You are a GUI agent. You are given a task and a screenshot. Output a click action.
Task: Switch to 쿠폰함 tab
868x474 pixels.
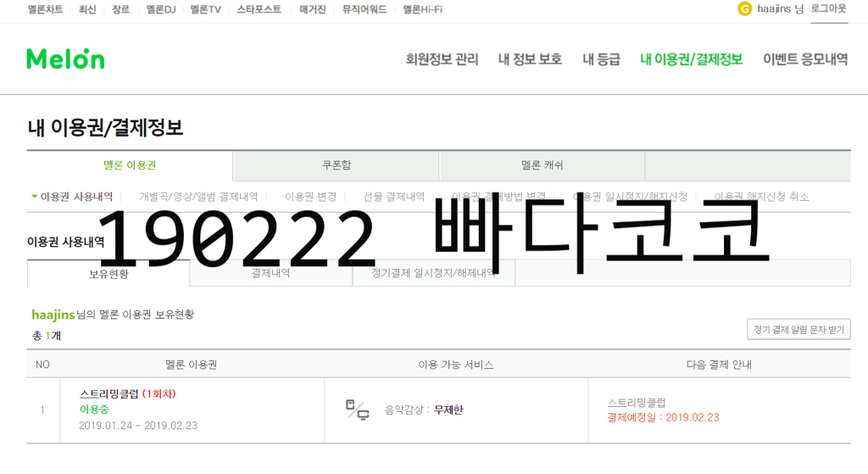(x=336, y=165)
